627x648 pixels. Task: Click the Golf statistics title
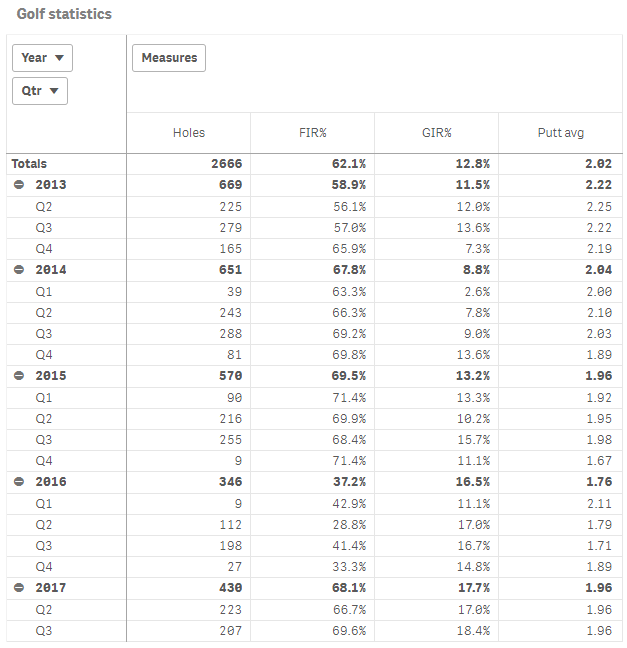[64, 14]
